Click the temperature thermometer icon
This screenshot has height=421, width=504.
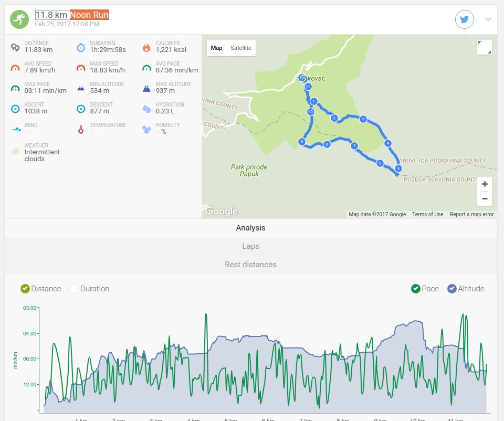coord(81,130)
